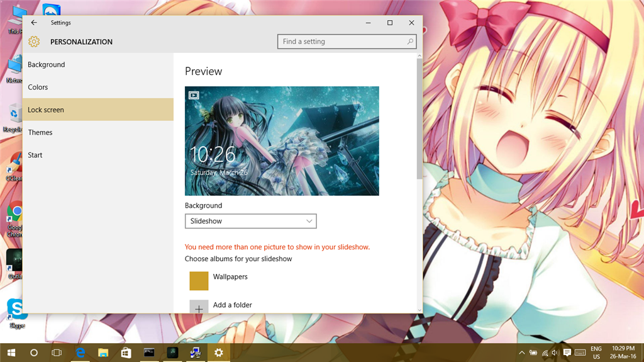Click the lock screen preview image
644x362 pixels.
282,140
